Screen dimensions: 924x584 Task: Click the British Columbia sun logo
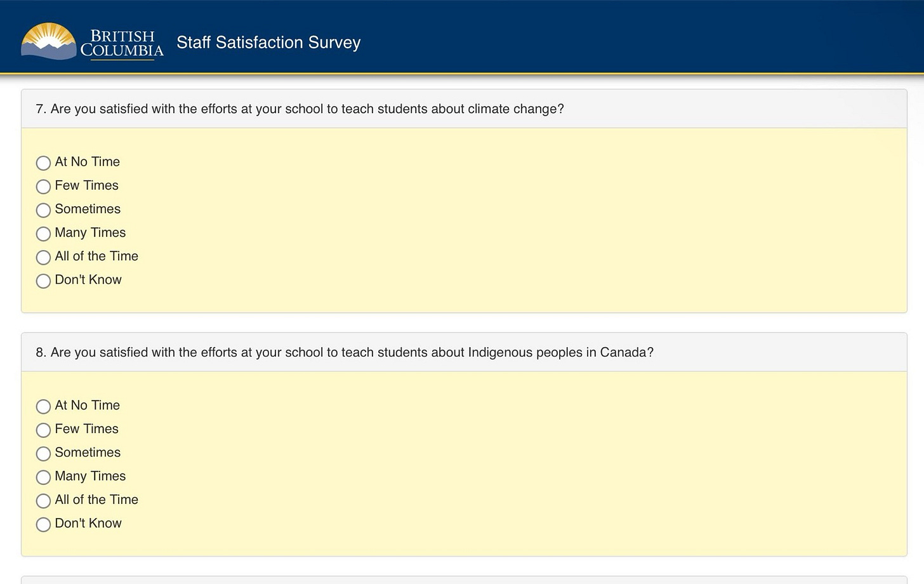tap(49, 41)
